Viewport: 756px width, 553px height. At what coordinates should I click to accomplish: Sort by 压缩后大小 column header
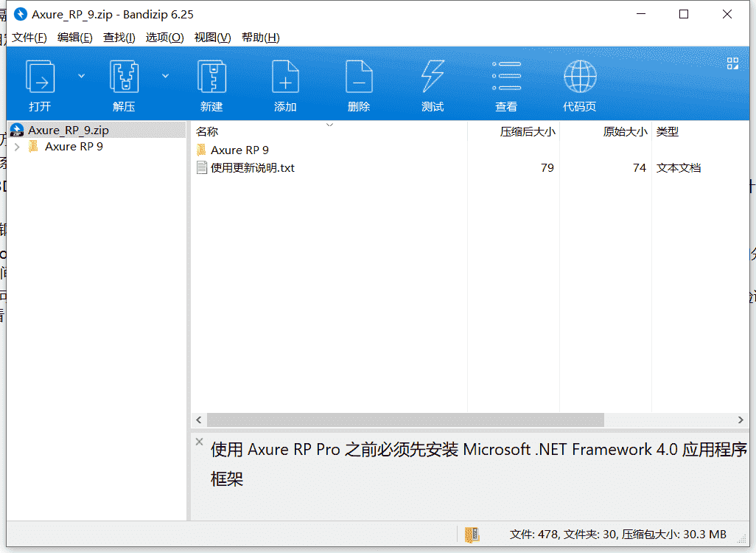click(528, 131)
